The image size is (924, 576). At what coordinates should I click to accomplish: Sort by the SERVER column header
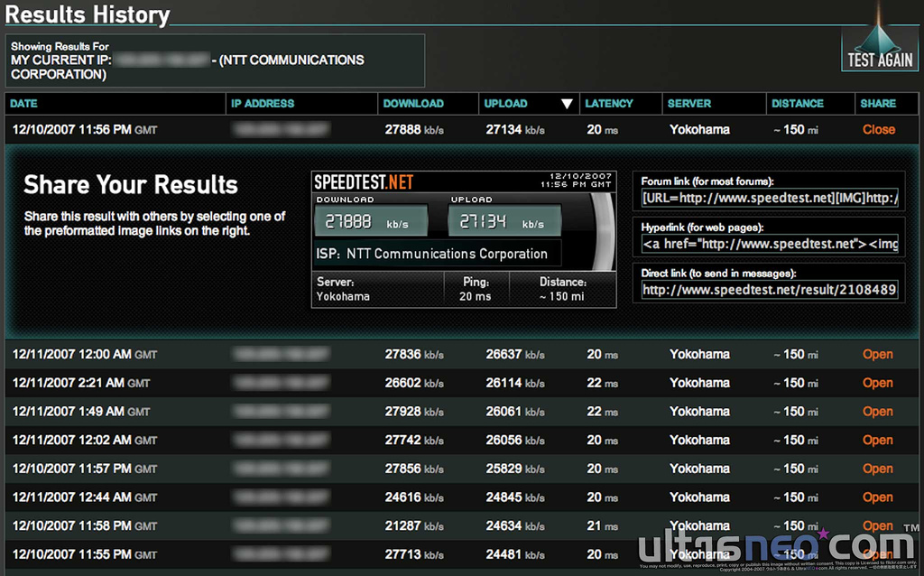pyautogui.click(x=688, y=104)
